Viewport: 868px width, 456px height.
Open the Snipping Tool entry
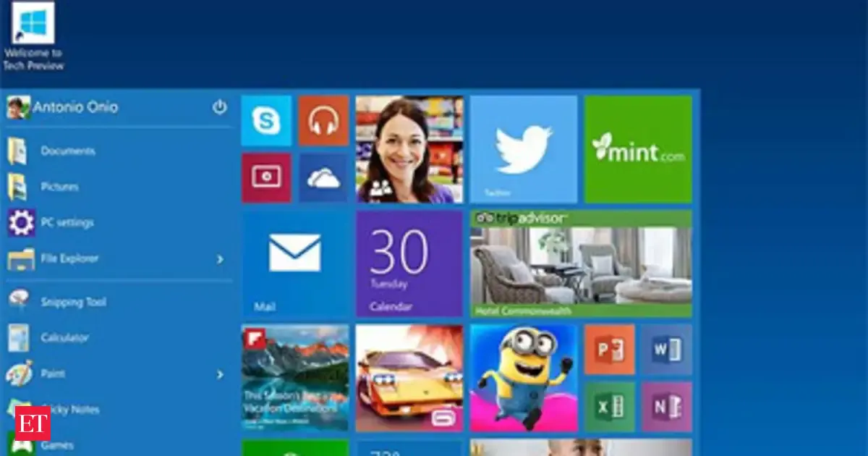[73, 302]
